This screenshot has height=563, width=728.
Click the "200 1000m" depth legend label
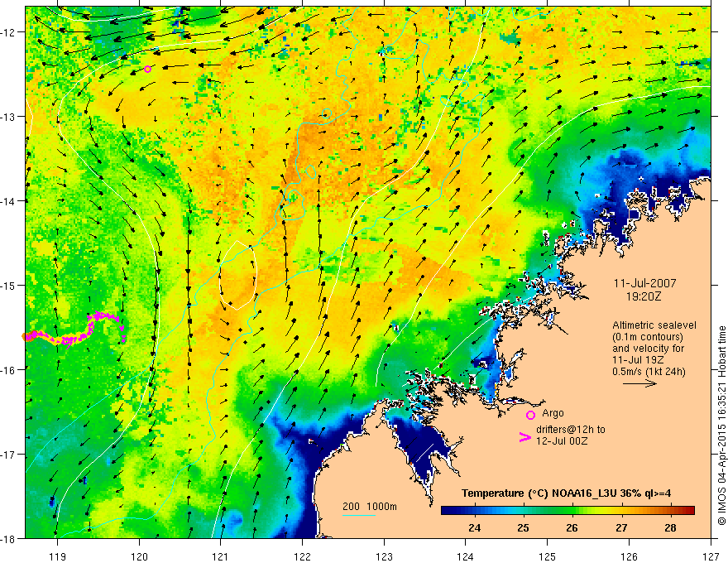[x=370, y=507]
